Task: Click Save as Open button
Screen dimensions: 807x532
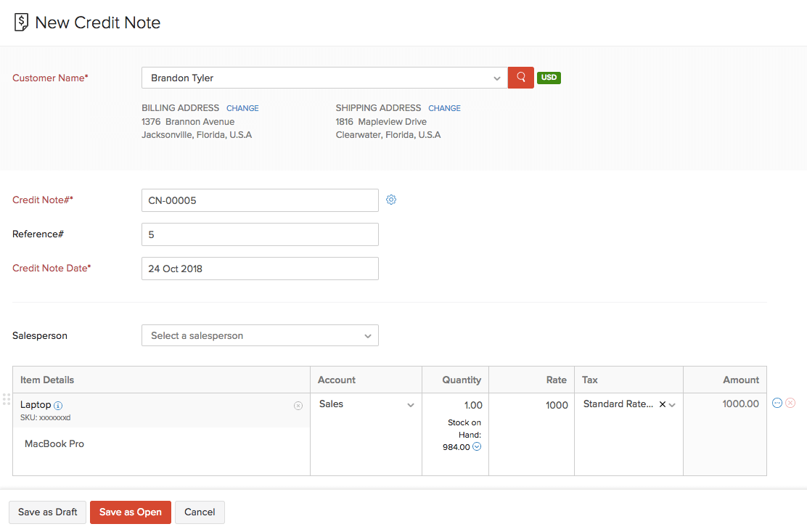Action: click(x=131, y=512)
